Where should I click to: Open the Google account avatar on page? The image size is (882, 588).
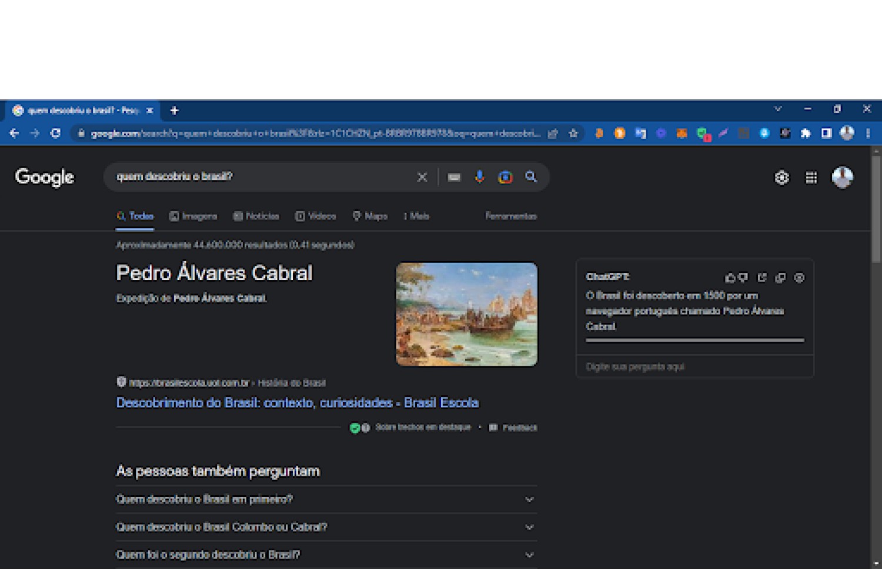842,177
